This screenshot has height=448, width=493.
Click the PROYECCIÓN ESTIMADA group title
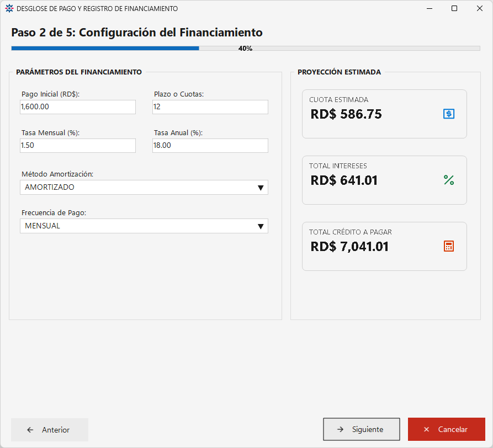340,72
